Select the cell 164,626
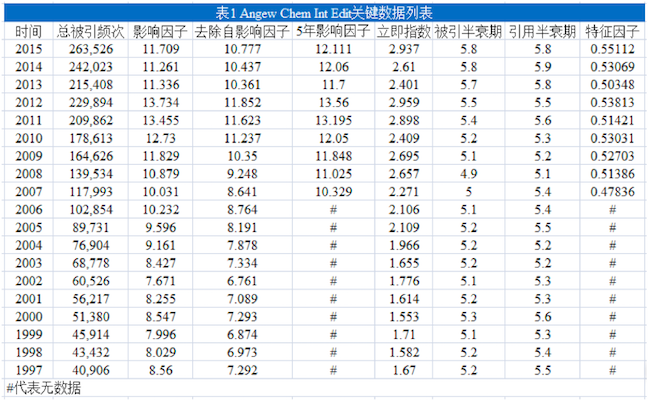The height and width of the screenshot is (401, 650). [91, 156]
